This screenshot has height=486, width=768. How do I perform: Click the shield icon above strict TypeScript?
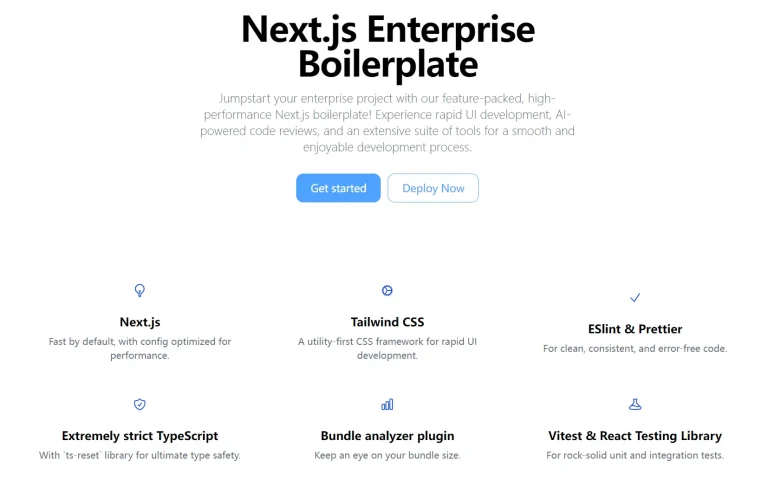coord(140,405)
